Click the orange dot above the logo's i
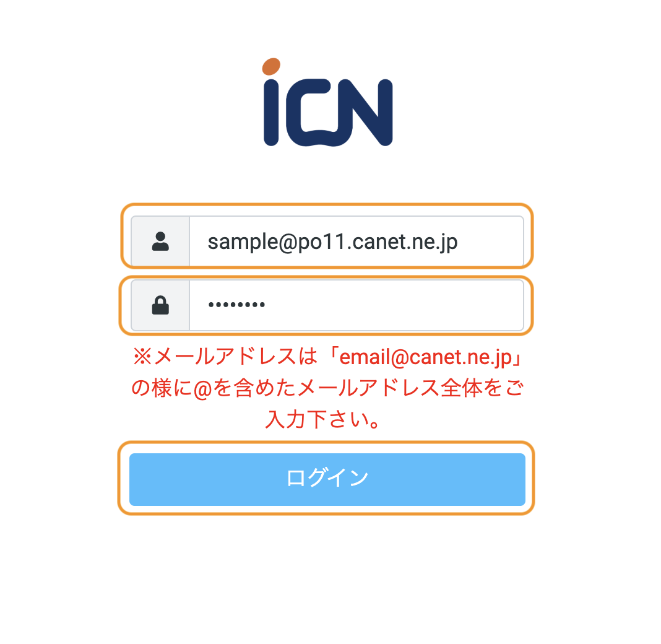 (x=271, y=67)
